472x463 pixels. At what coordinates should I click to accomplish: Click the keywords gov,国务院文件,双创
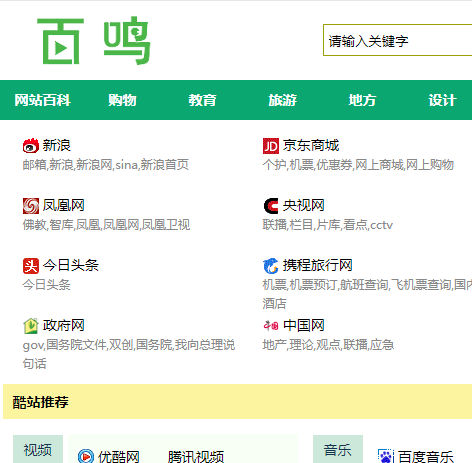78,345
